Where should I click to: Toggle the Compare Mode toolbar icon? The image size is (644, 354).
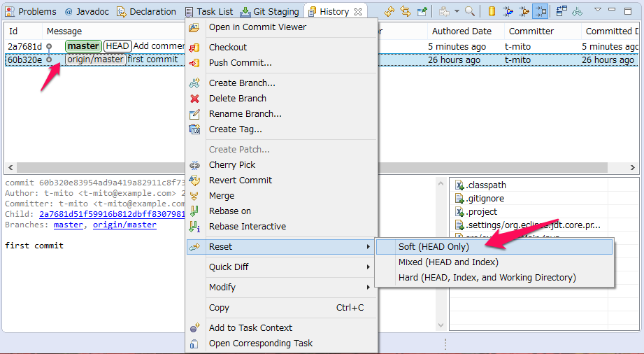(561, 11)
